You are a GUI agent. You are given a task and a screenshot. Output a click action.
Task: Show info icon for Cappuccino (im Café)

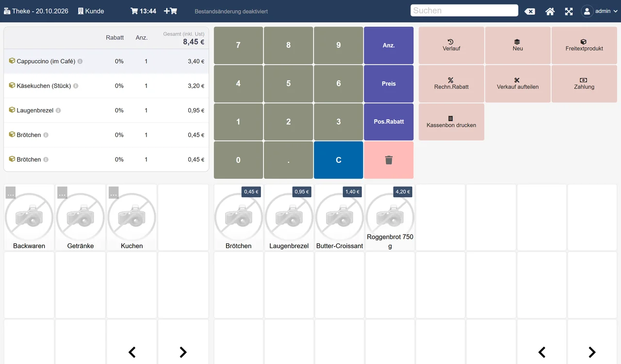80,62
